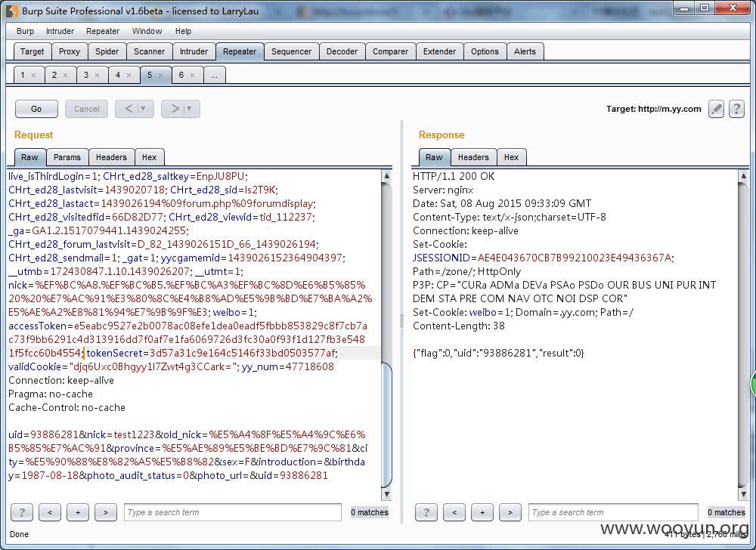
Task: Switch to the Extender tab
Action: (x=439, y=51)
